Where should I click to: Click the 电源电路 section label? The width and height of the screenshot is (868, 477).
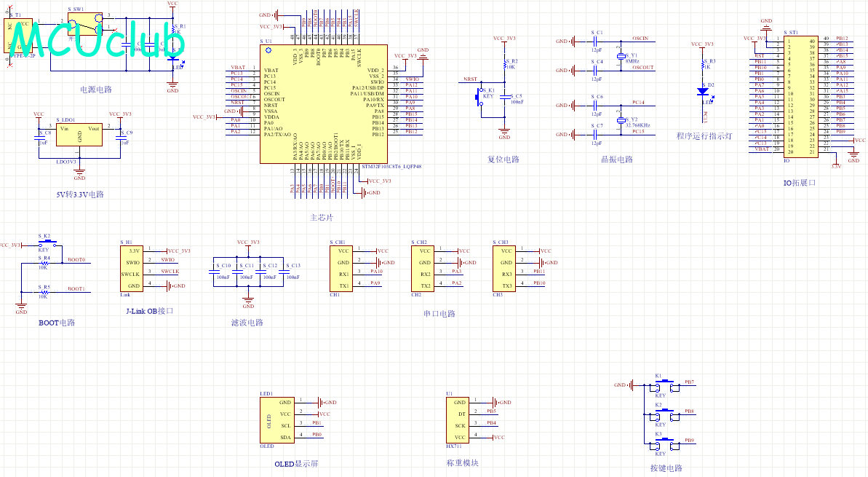96,89
